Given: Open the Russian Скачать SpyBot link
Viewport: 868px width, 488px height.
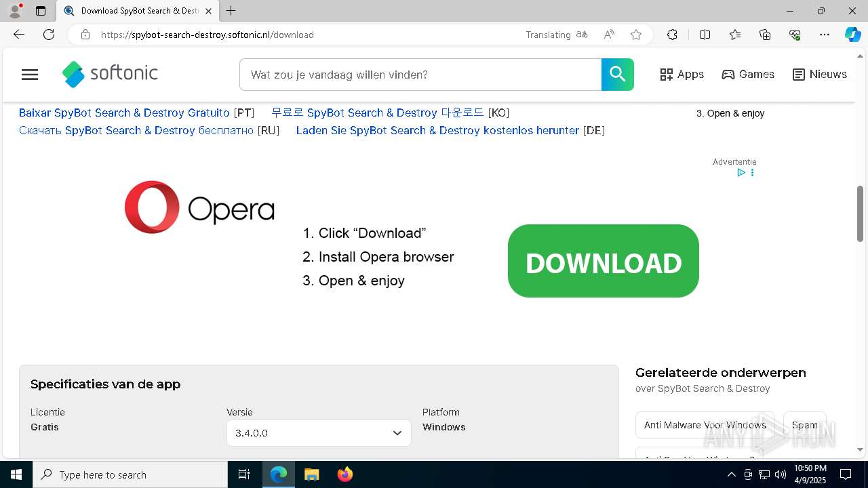Looking at the screenshot, I should tap(136, 130).
